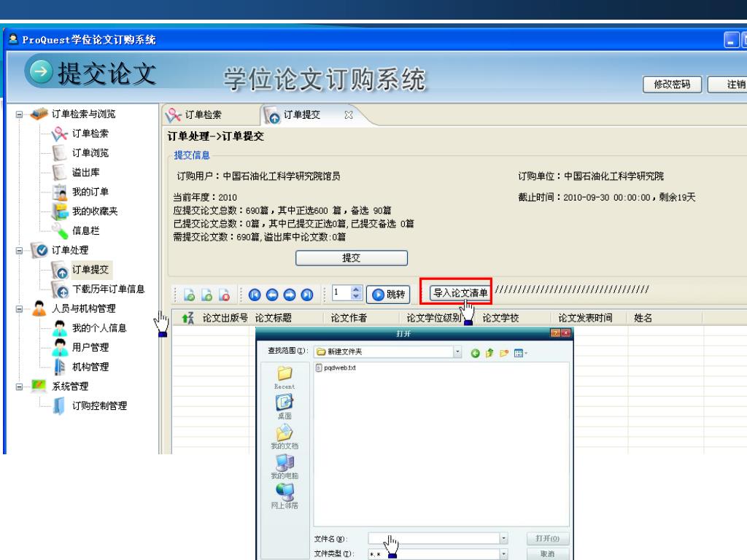This screenshot has height=560, width=747.
Task: Collapse the 人员与机构管理 tree node
Action: pyautogui.click(x=19, y=308)
